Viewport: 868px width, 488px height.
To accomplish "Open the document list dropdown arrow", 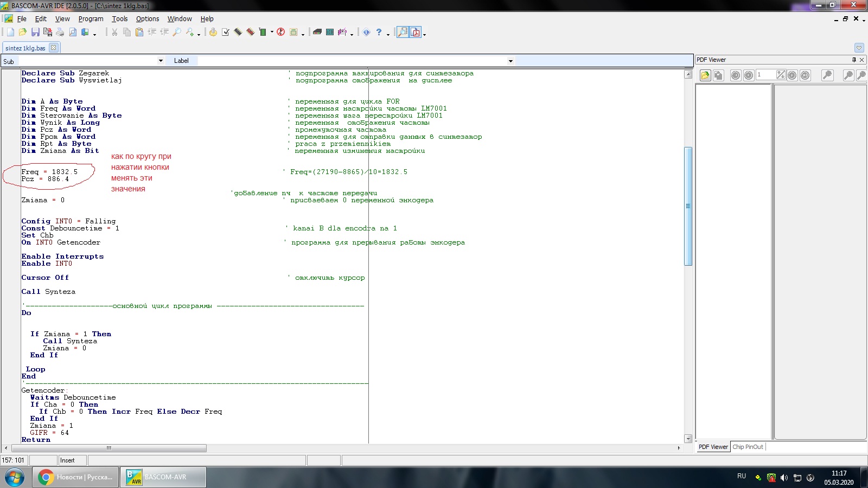I will 859,48.
